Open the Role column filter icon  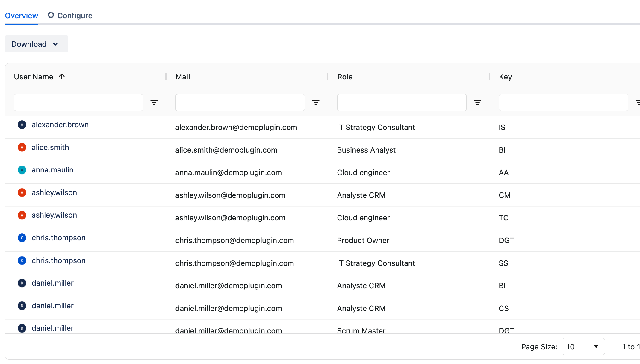point(477,103)
